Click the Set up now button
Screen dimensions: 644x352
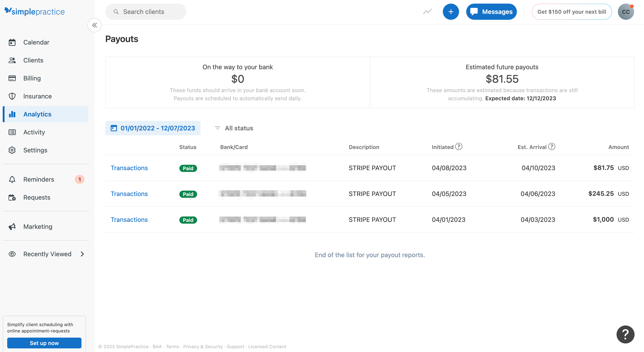(x=44, y=343)
